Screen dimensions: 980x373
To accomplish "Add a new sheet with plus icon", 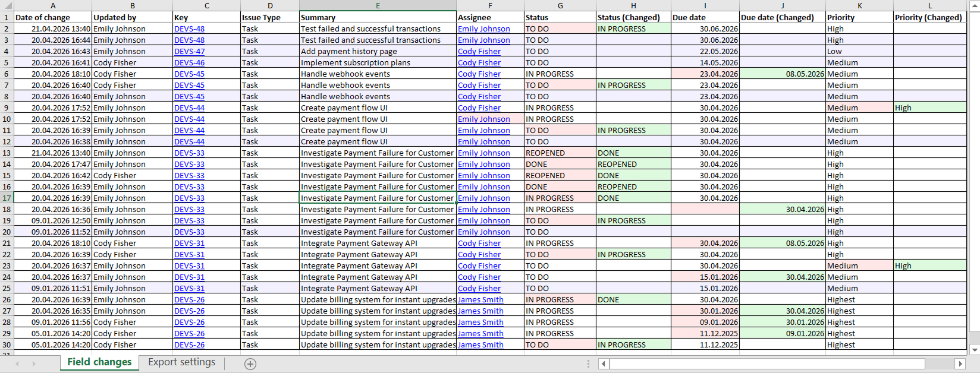I will [x=250, y=364].
